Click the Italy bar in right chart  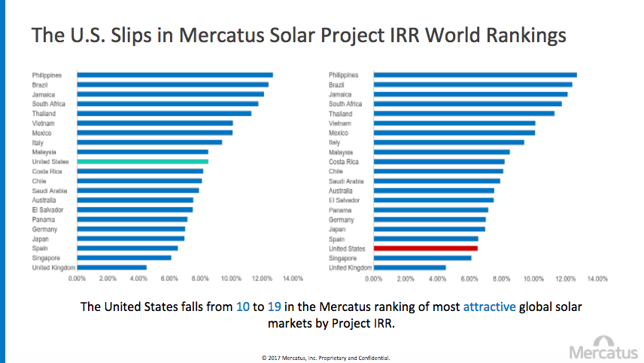coord(448,142)
